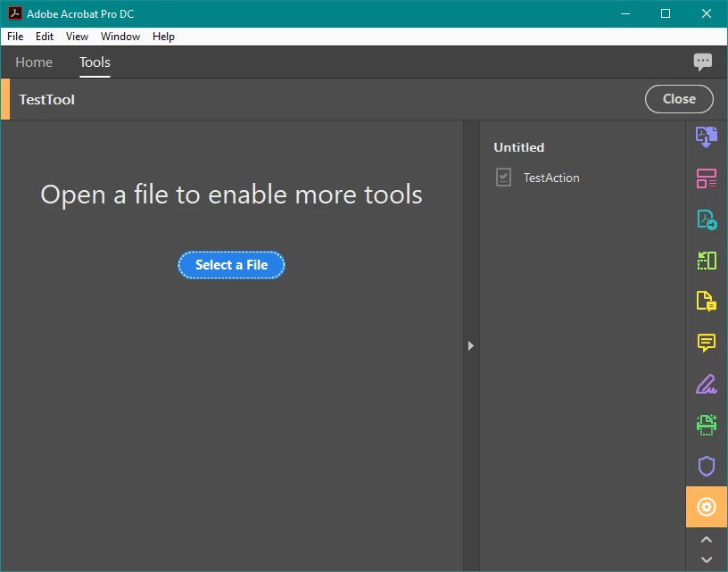Switch to the Home tab
The width and height of the screenshot is (728, 572).
coord(34,62)
